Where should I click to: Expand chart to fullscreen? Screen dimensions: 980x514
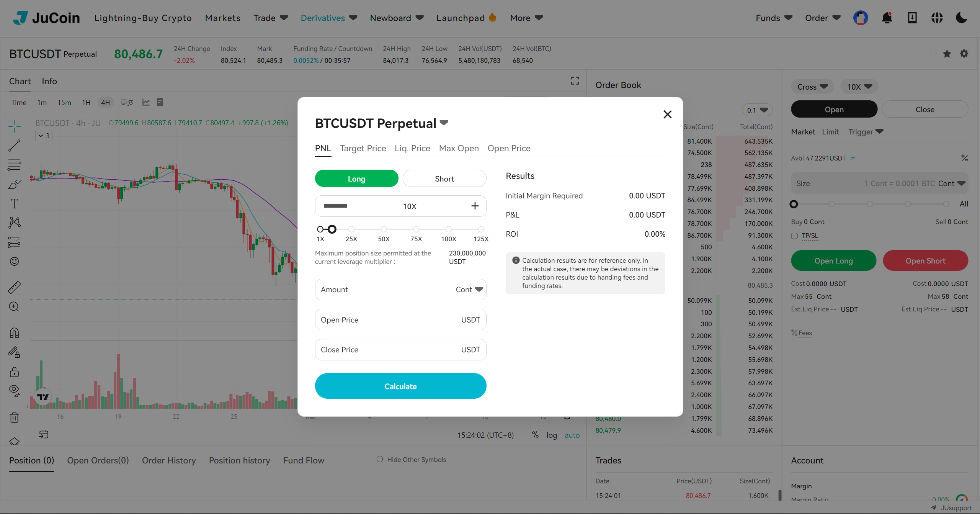[575, 81]
